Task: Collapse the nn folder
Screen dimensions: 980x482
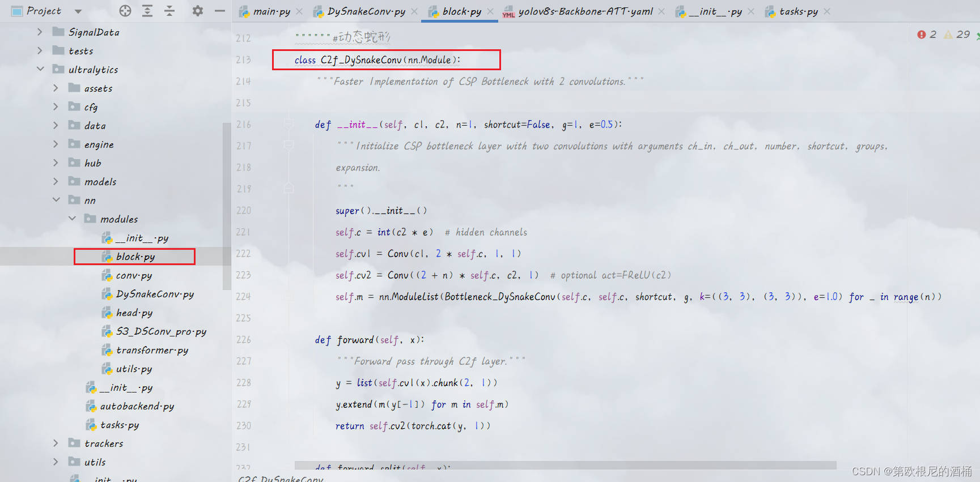Action: 56,200
